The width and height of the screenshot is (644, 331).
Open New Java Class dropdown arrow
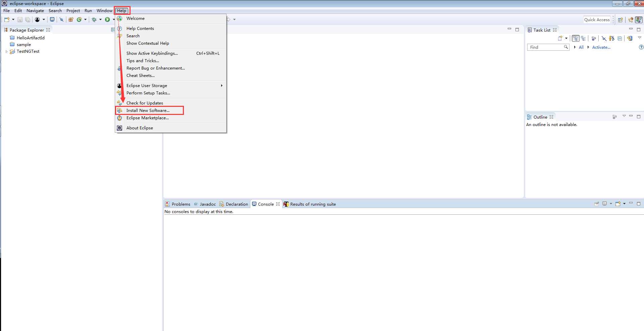[85, 19]
